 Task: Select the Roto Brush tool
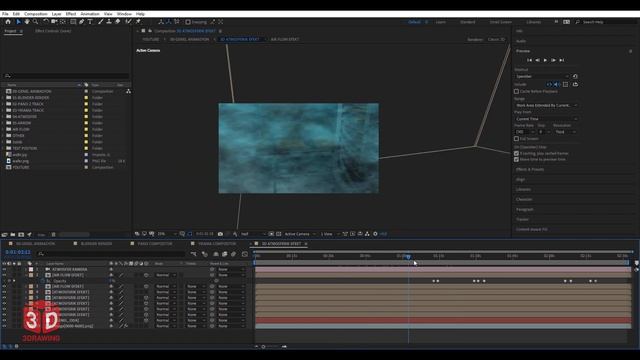click(128, 22)
